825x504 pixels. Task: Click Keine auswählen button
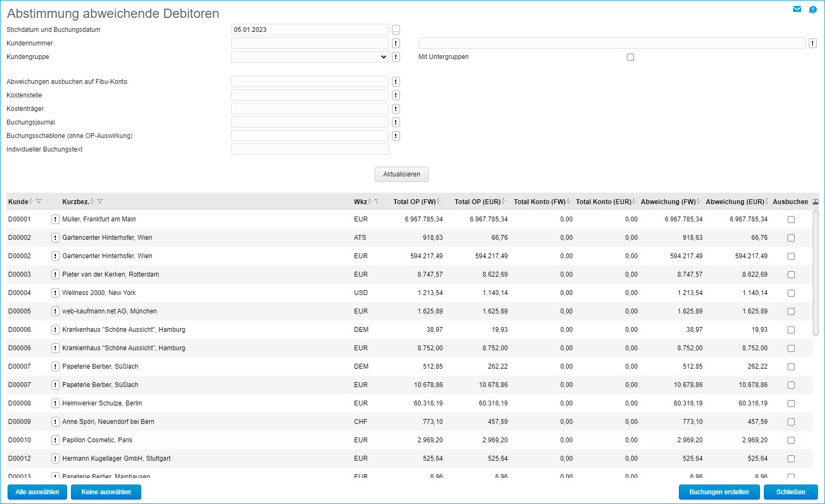pyautogui.click(x=106, y=492)
